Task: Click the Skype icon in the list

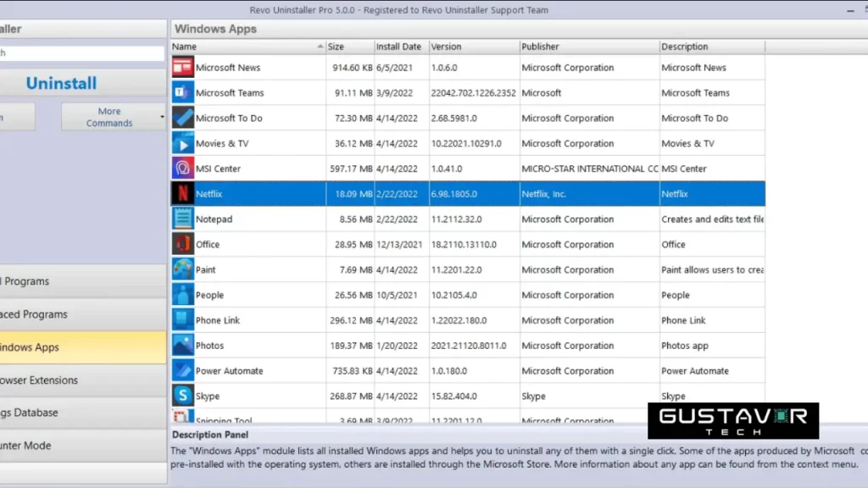Action: click(183, 395)
